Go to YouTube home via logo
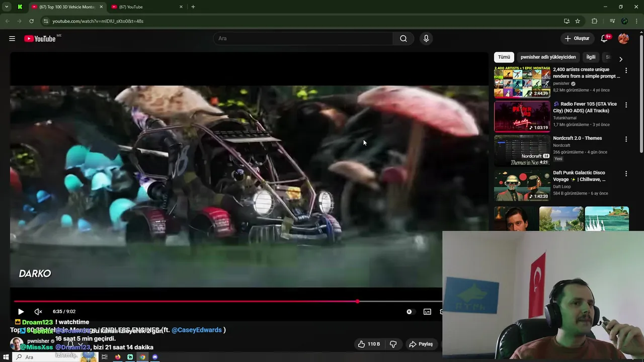644x362 pixels. pyautogui.click(x=40, y=39)
